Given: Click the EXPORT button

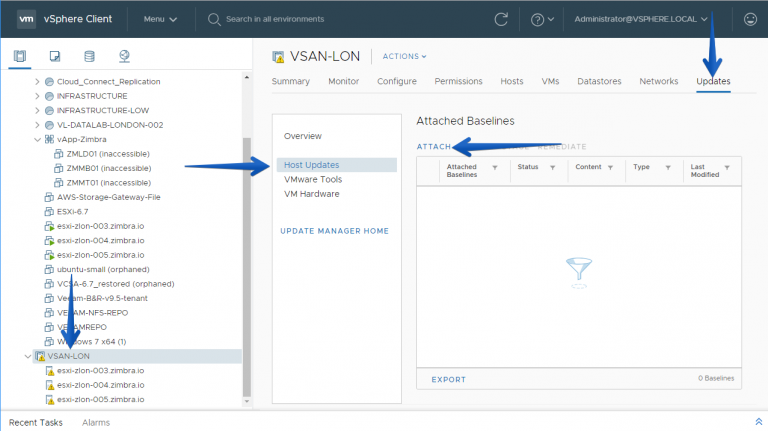Looking at the screenshot, I should (449, 380).
